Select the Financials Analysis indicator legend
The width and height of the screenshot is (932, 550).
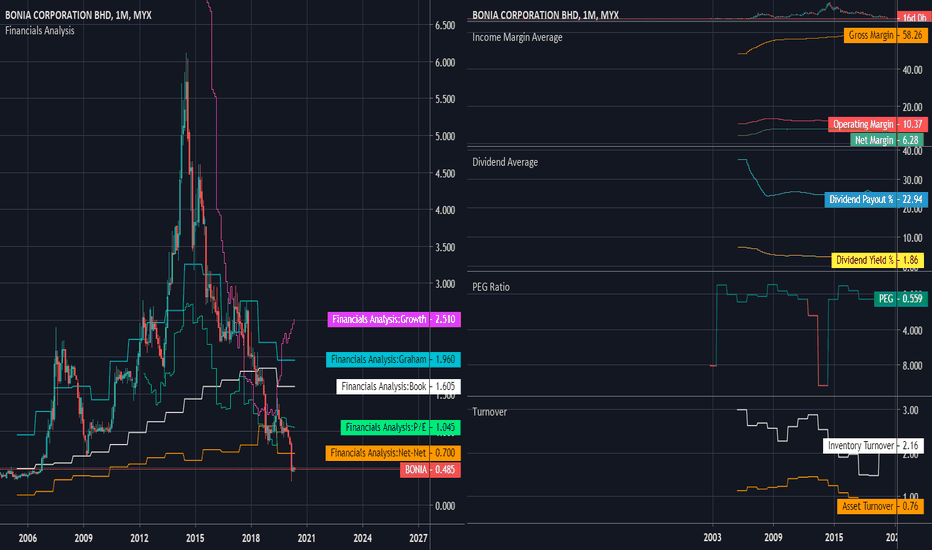(40, 30)
